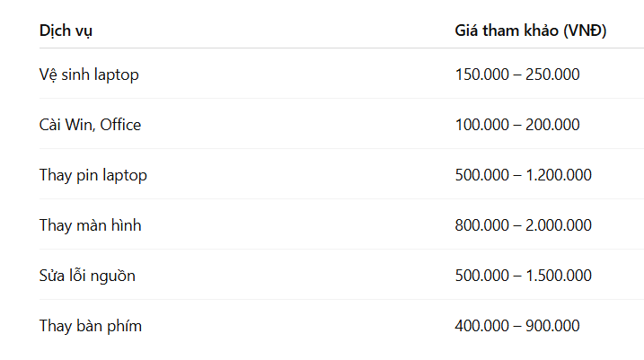The height and width of the screenshot is (360, 644).
Task: Click the Dịch vụ column header
Action: coord(66,31)
